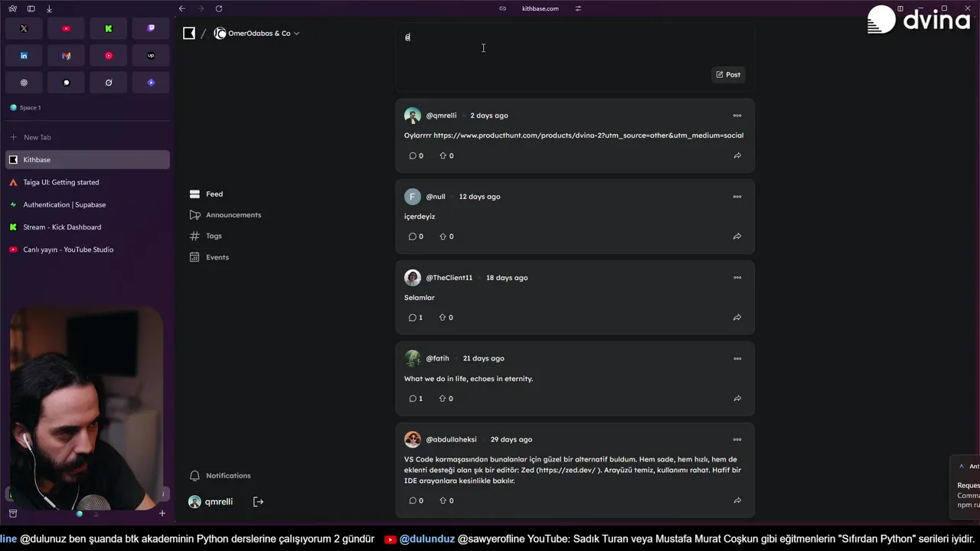Open the pinned Gmail tab

(x=66, y=56)
